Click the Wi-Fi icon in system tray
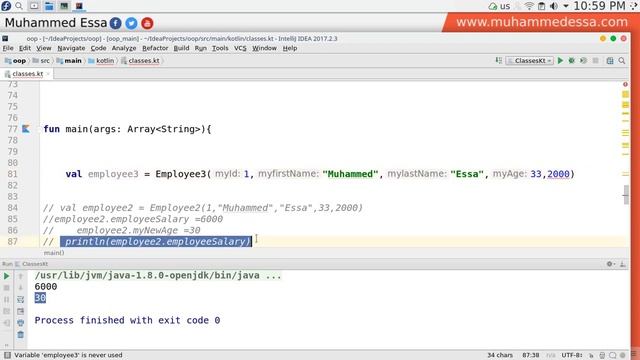The image size is (640, 360). (x=529, y=6)
